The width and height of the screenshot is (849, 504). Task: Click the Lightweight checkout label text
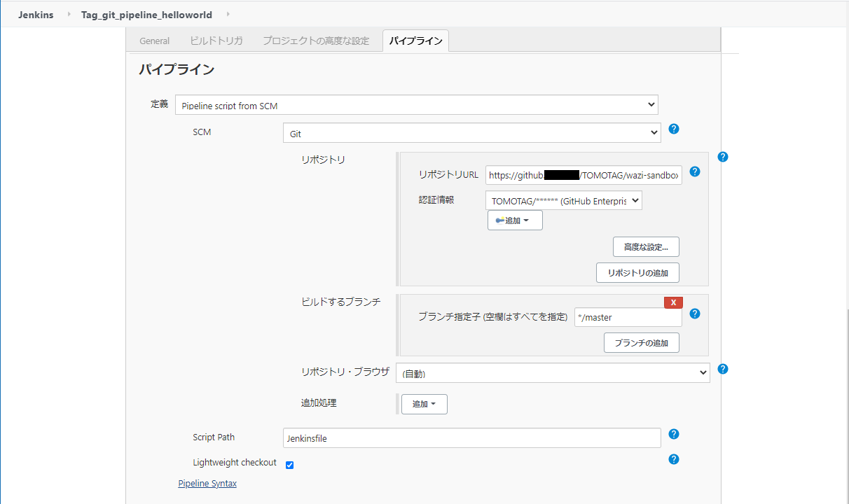coord(235,463)
